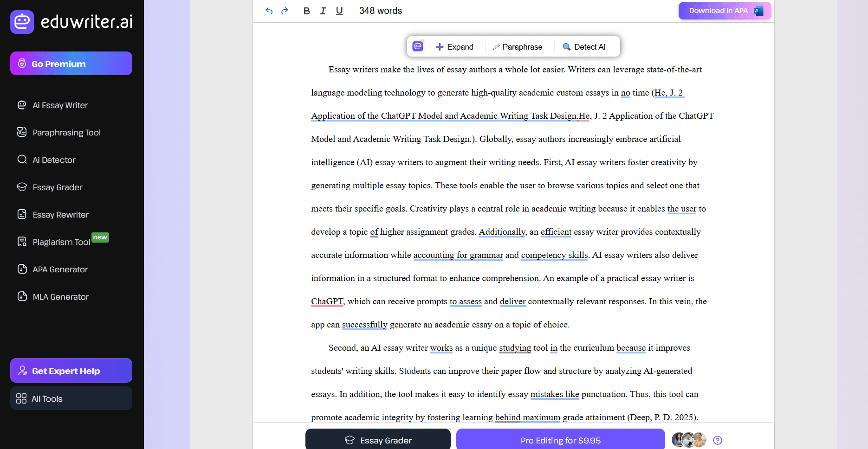
Task: Open the MLA Generator
Action: point(60,296)
